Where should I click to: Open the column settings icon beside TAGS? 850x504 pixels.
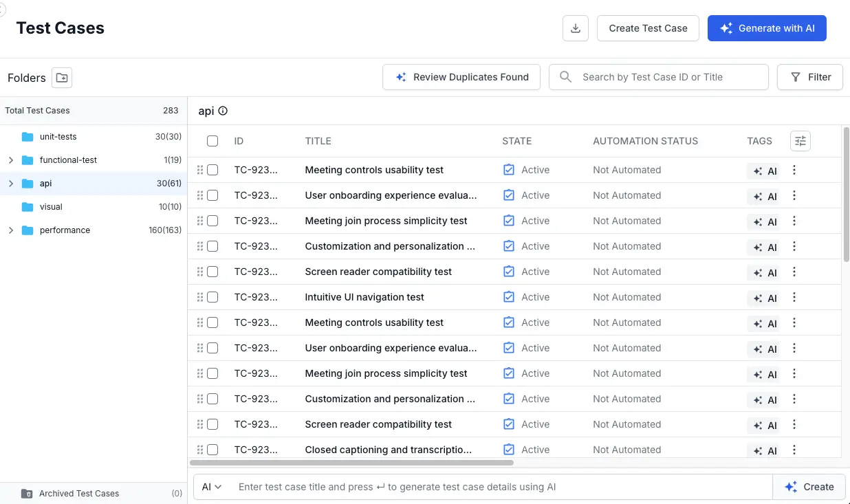(x=800, y=141)
